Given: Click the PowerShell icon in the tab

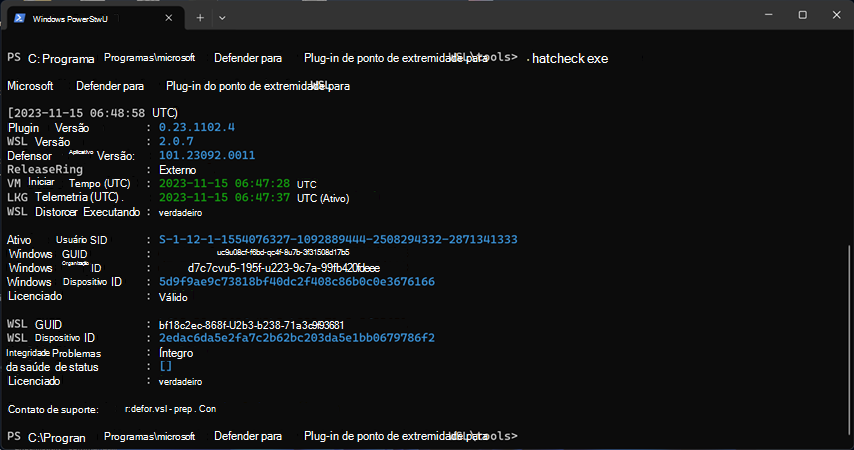Looking at the screenshot, I should click(20, 18).
